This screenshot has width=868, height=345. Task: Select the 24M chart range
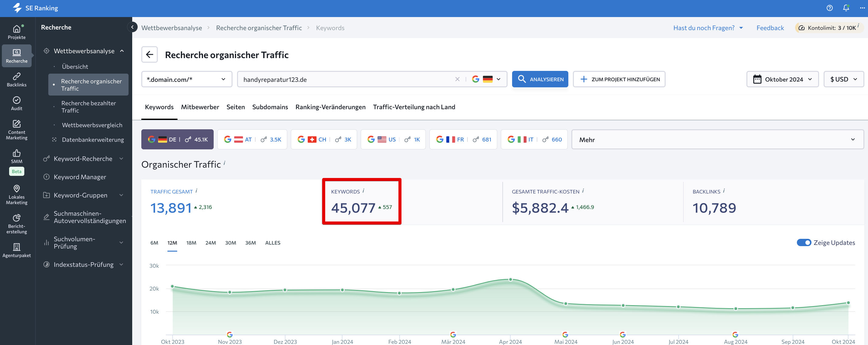click(211, 243)
